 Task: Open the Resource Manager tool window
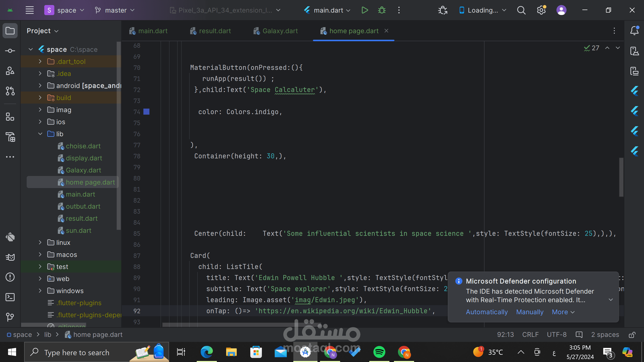pos(10,71)
